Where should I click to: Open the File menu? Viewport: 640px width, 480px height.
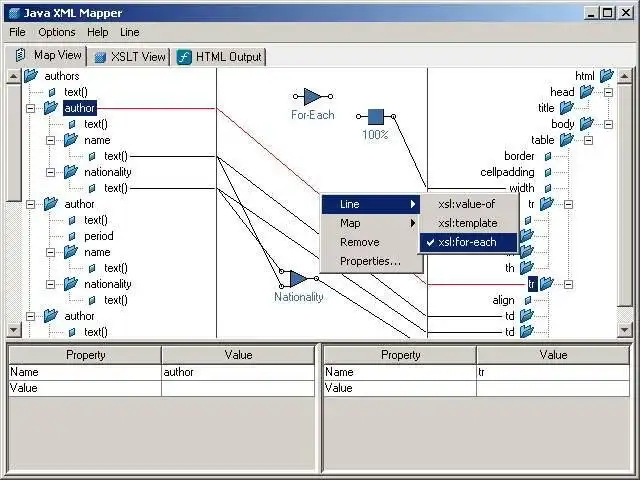pos(17,32)
